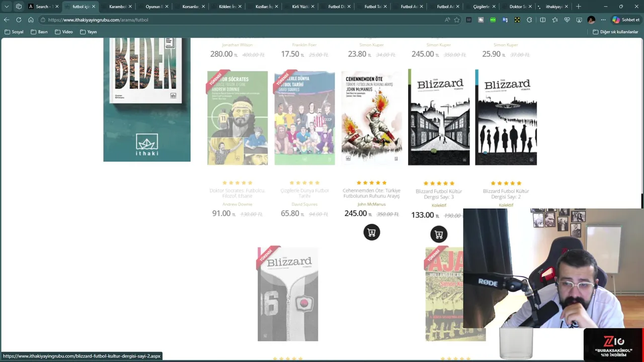Add this page to favorites star

click(x=457, y=20)
